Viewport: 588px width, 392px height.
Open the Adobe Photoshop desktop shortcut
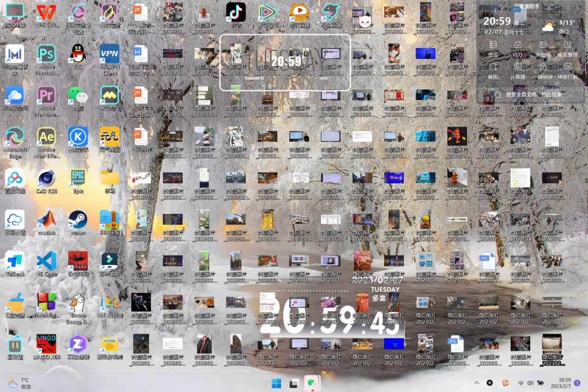tap(47, 54)
